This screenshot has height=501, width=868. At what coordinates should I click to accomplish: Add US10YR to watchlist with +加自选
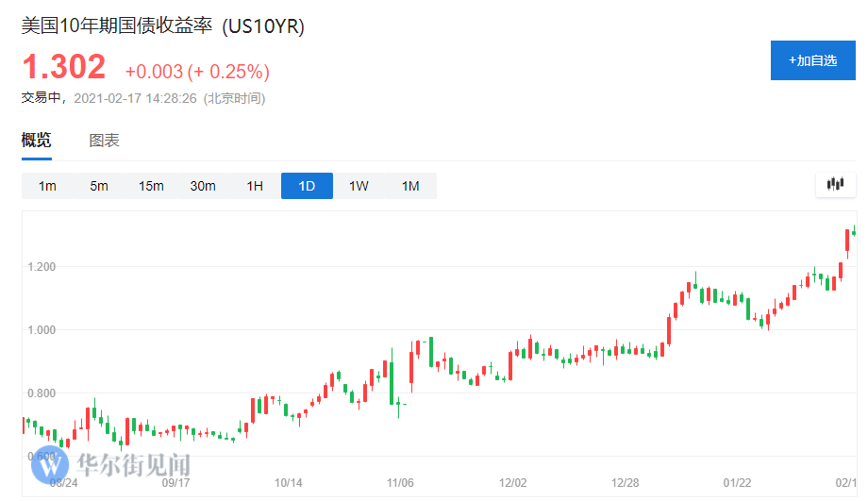[x=812, y=60]
